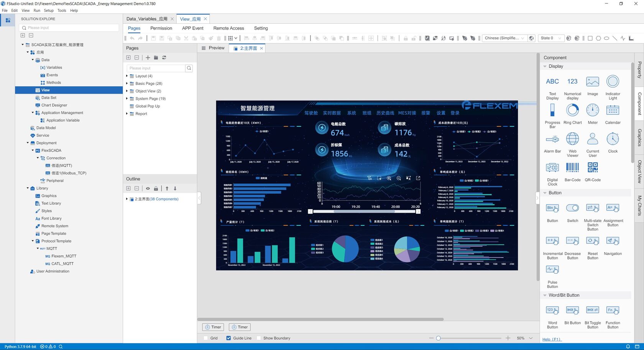Select the Calendar component

(x=613, y=114)
